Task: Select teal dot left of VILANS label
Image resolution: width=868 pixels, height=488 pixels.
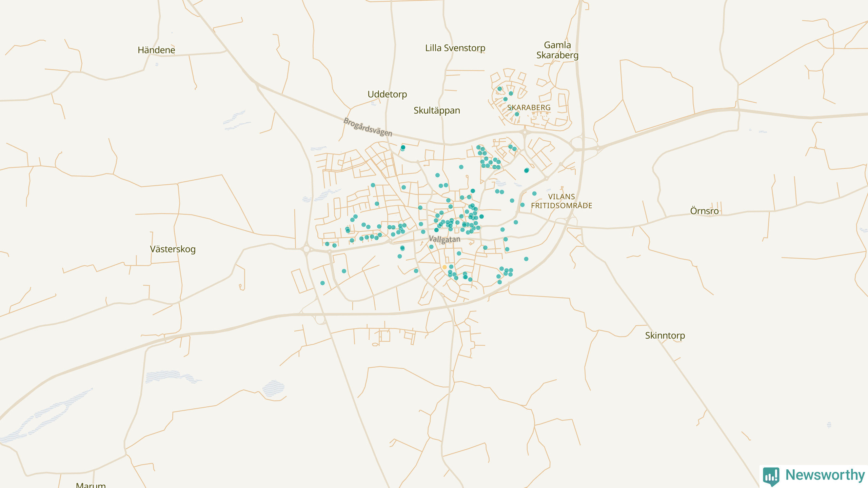Action: 534,194
